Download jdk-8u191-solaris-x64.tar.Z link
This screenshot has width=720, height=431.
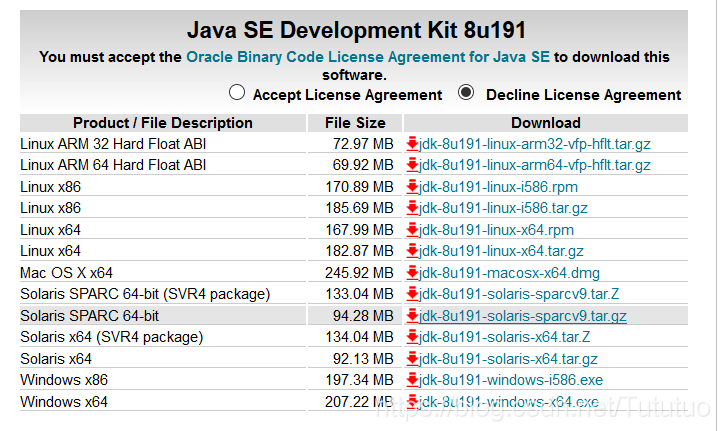(504, 337)
